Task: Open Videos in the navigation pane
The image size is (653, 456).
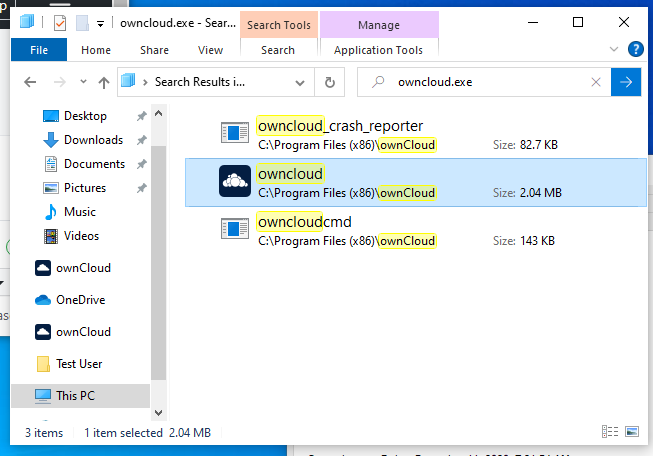Action: [x=81, y=236]
